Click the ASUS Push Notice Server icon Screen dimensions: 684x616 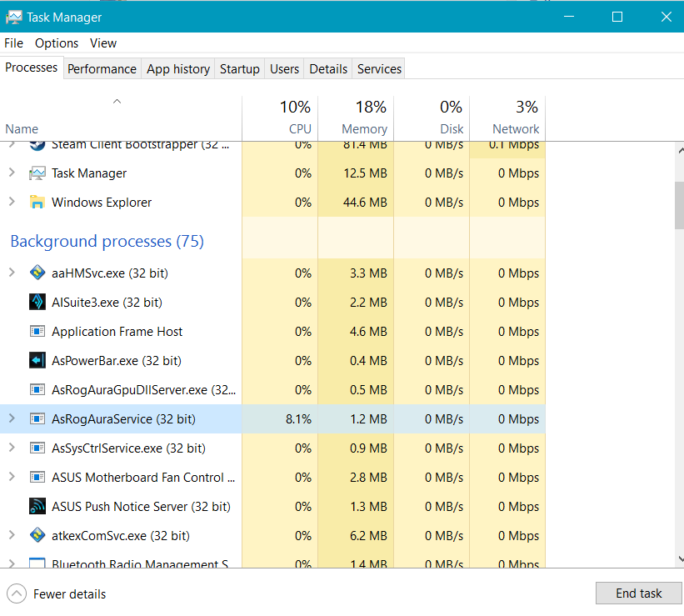click(37, 507)
